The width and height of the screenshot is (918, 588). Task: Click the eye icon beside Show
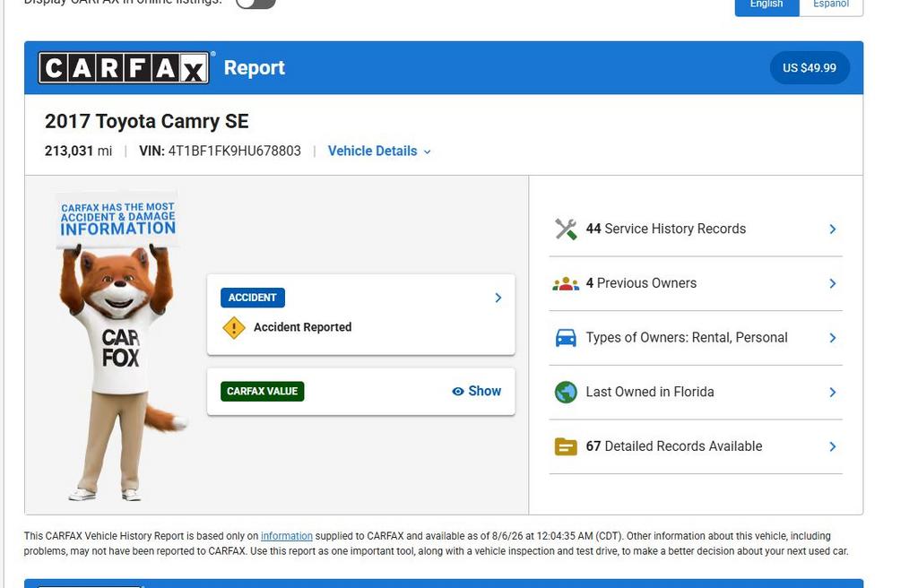point(458,391)
